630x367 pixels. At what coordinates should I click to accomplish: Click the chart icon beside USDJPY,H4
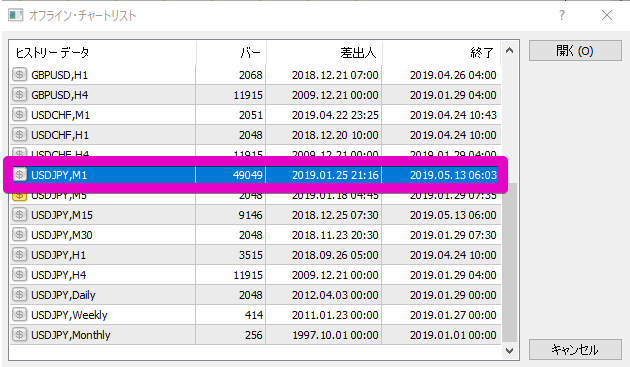[19, 275]
